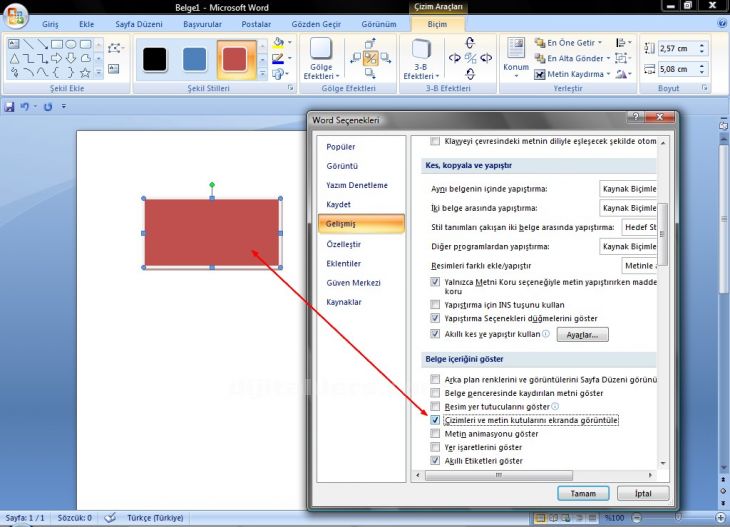Uncheck 'Yapıştırma Seçenekleri düğmelerini göster'
730x527 pixels.
(x=435, y=318)
